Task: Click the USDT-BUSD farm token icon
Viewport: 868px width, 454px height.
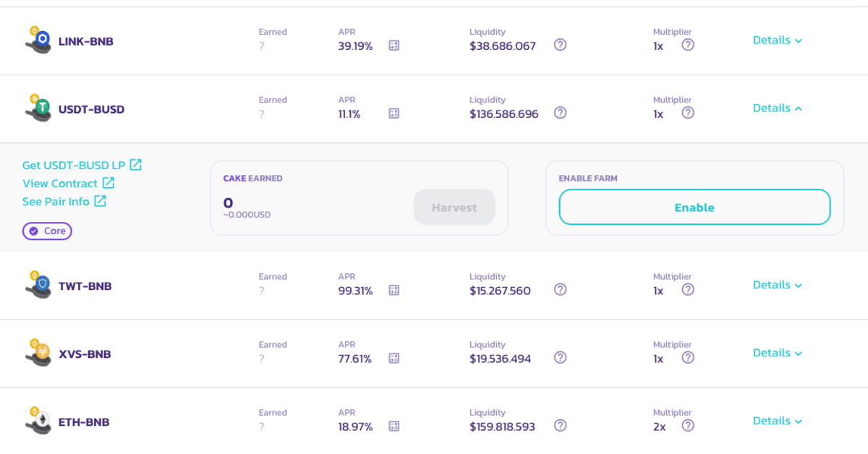Action: click(x=38, y=108)
